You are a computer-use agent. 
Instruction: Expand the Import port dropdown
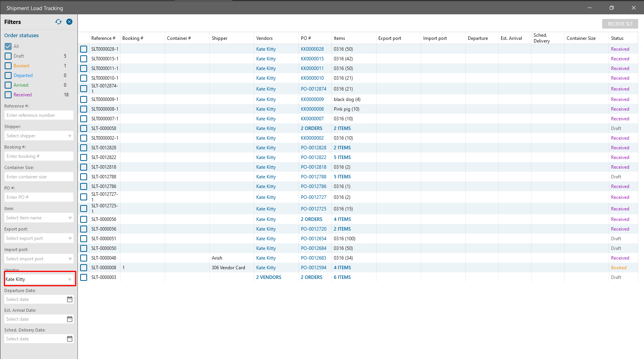tap(39, 259)
